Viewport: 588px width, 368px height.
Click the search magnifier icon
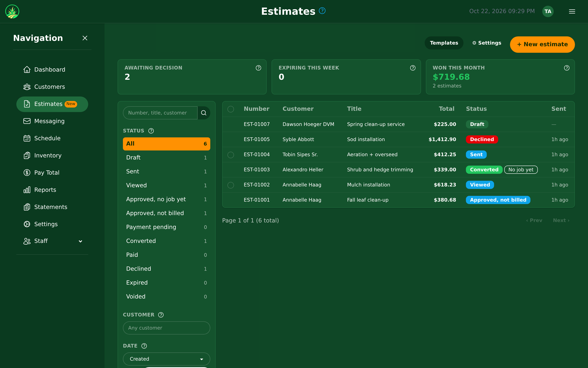click(x=204, y=113)
